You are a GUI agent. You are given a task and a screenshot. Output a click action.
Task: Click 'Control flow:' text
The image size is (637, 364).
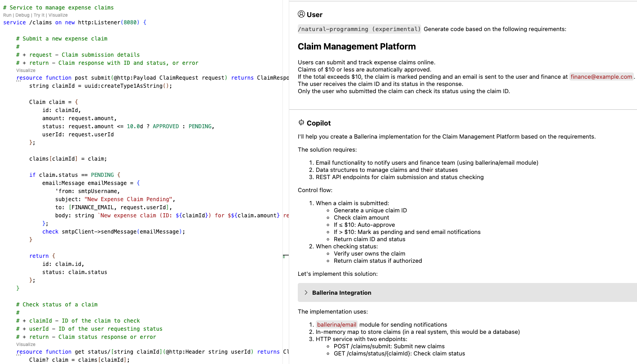coord(315,190)
